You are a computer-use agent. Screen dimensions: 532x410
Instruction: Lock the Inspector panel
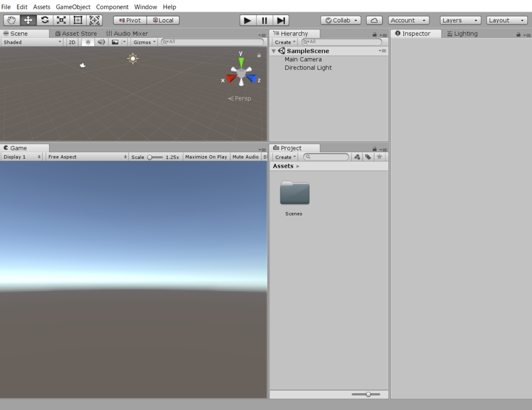[x=518, y=34]
